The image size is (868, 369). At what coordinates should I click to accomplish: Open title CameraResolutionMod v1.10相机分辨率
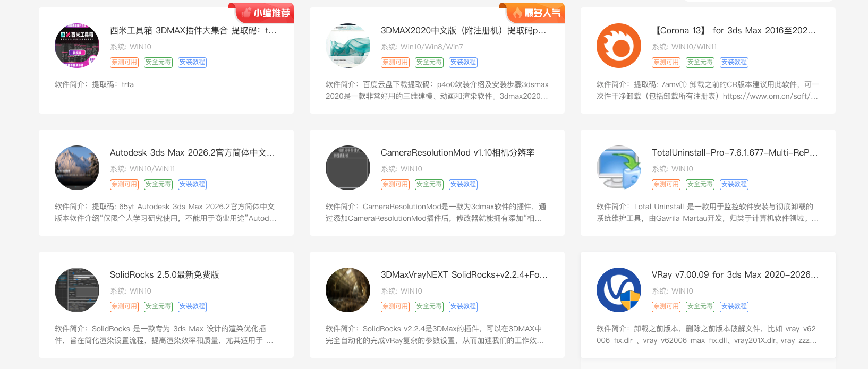pos(457,152)
